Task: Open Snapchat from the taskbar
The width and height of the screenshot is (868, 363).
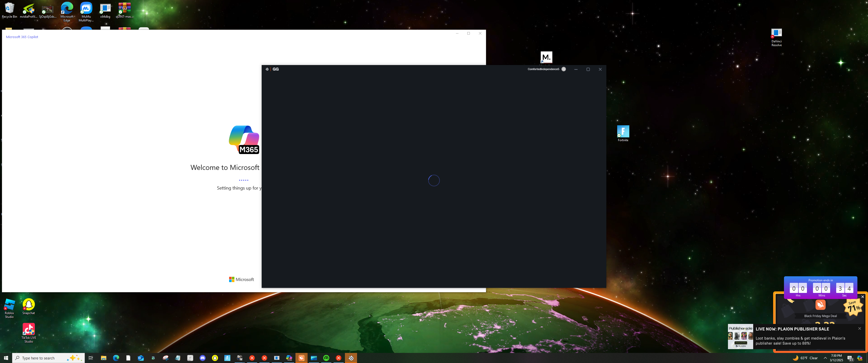Action: tap(215, 358)
